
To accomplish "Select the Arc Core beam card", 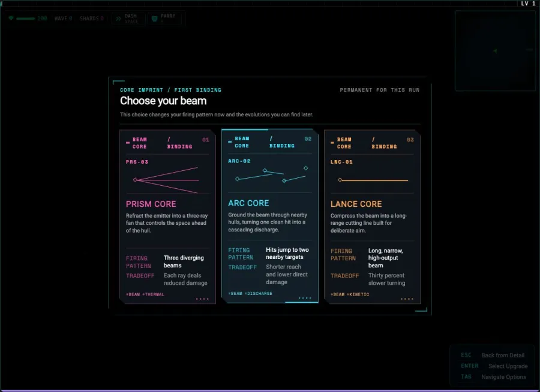I will pyautogui.click(x=269, y=216).
